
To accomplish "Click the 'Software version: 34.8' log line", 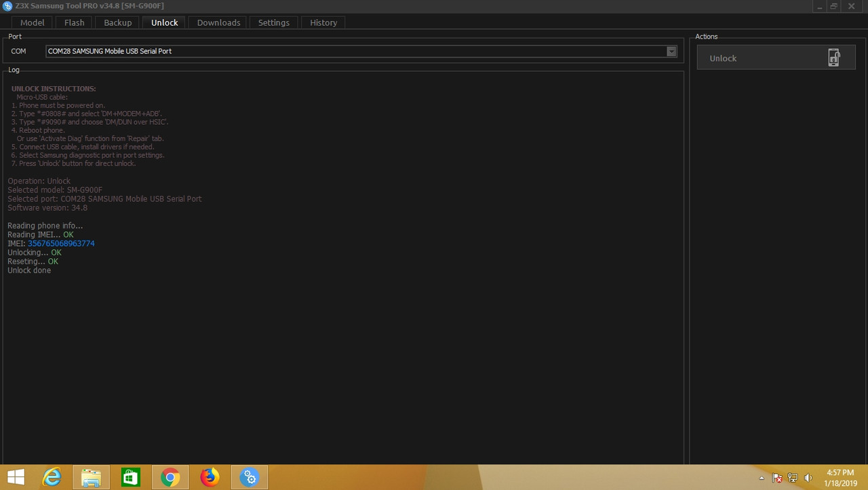I will tap(47, 207).
